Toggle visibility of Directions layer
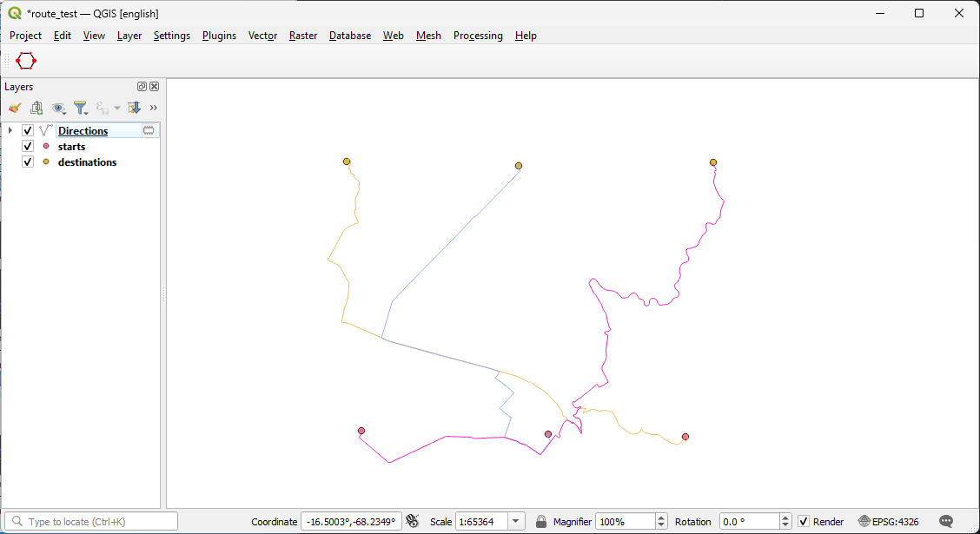The height and width of the screenshot is (534, 980). coord(28,130)
